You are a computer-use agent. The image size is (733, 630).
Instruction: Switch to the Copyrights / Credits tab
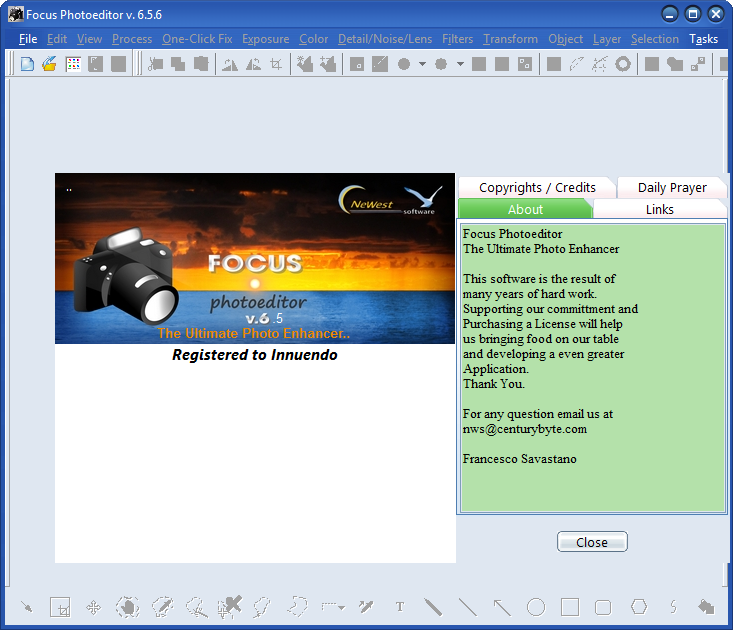(x=537, y=187)
